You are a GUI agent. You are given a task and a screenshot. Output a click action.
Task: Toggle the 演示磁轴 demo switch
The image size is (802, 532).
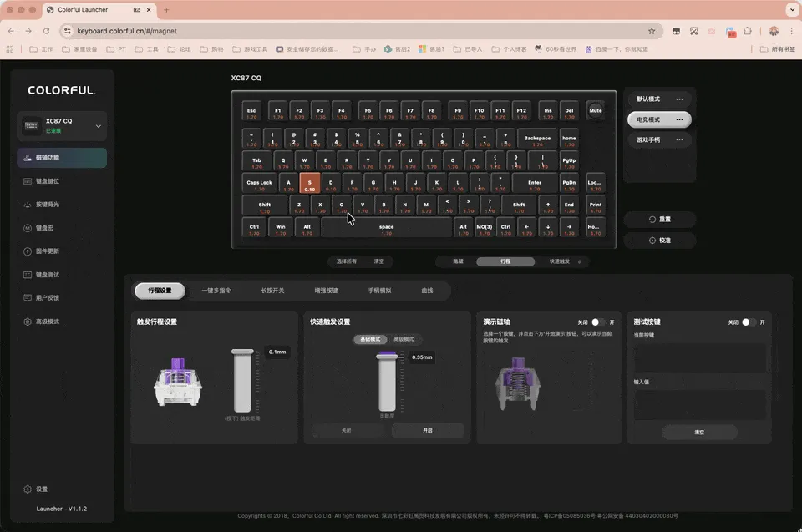(x=598, y=322)
